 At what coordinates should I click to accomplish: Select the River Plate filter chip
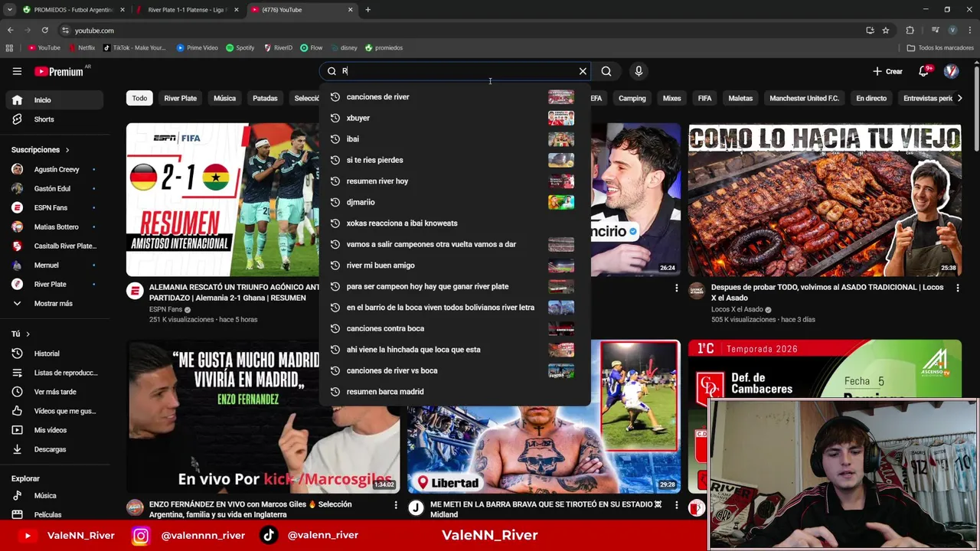(x=180, y=98)
